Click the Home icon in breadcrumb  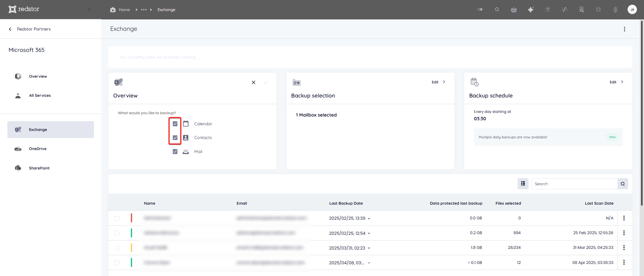tap(113, 10)
